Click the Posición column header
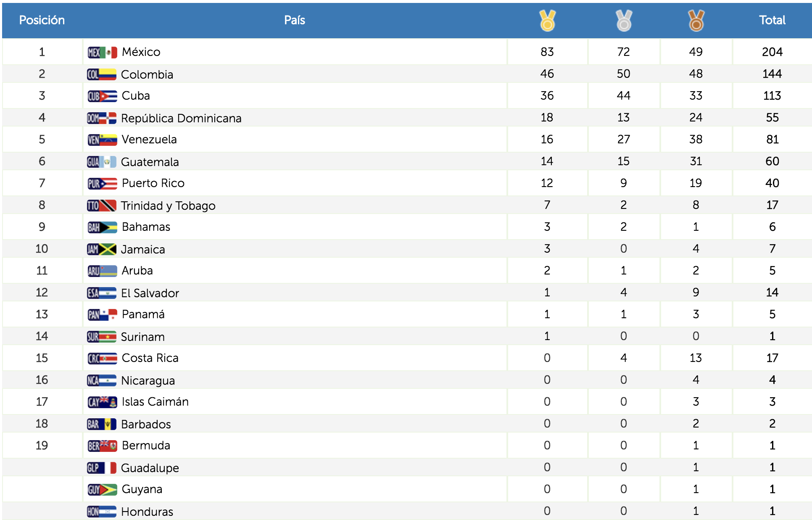The height and width of the screenshot is (520, 812). coord(42,20)
